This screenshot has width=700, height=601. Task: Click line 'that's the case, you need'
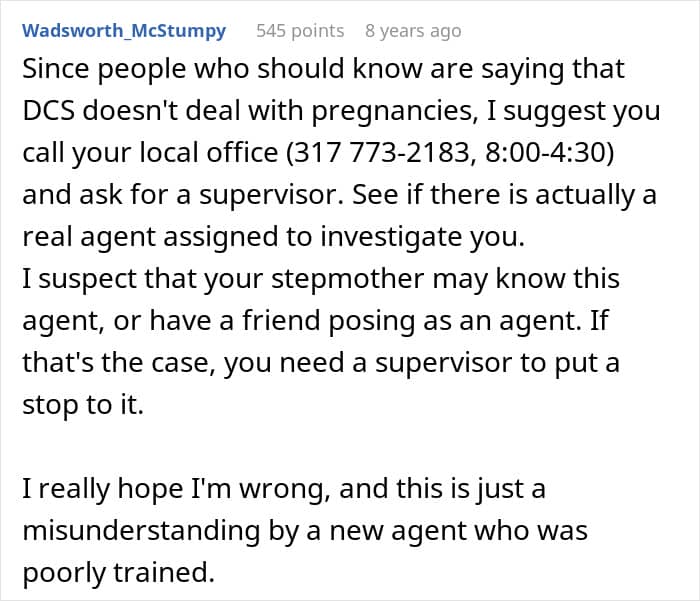(x=321, y=362)
